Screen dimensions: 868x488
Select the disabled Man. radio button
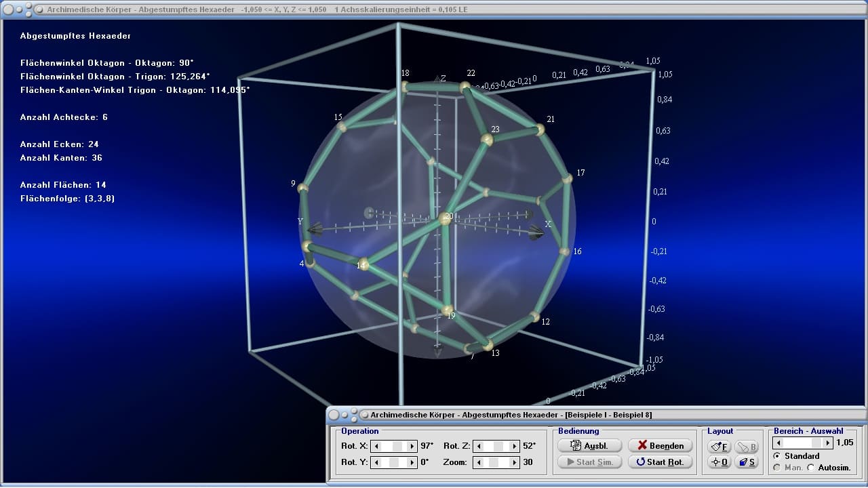pyautogui.click(x=776, y=468)
